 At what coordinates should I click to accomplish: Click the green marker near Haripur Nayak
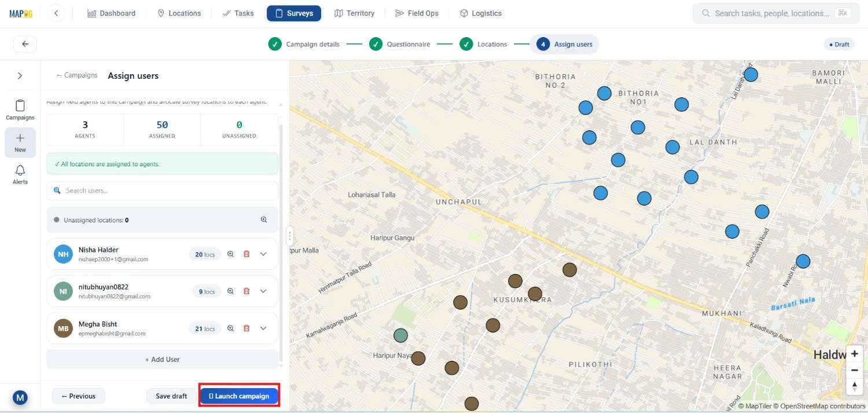(400, 335)
